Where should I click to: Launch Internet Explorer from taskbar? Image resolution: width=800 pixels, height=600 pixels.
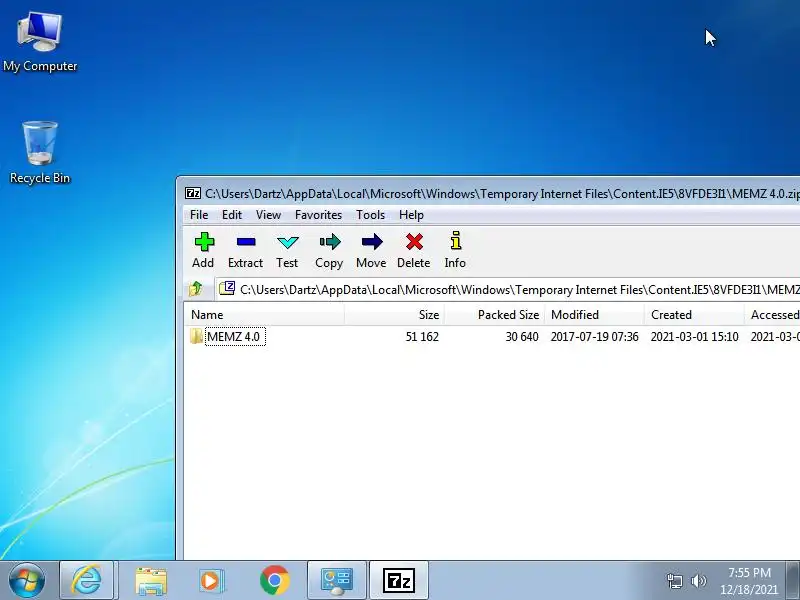tap(86, 580)
